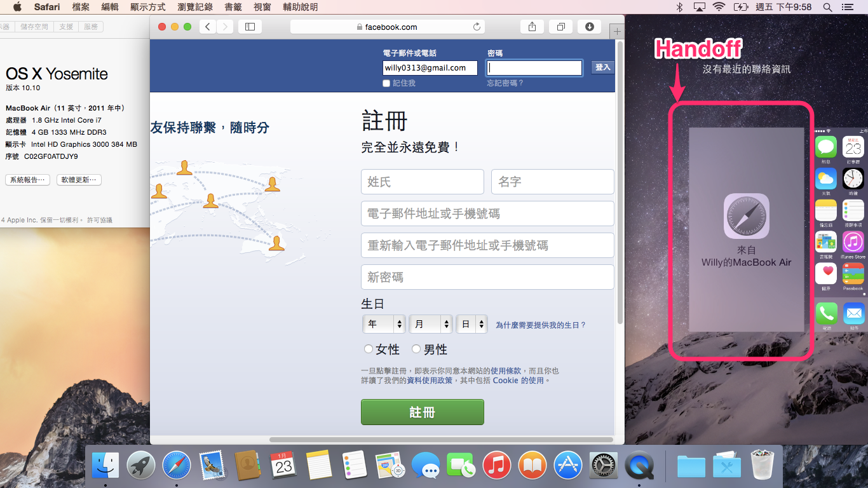Open Launchpad in the Dock

pos(141,465)
